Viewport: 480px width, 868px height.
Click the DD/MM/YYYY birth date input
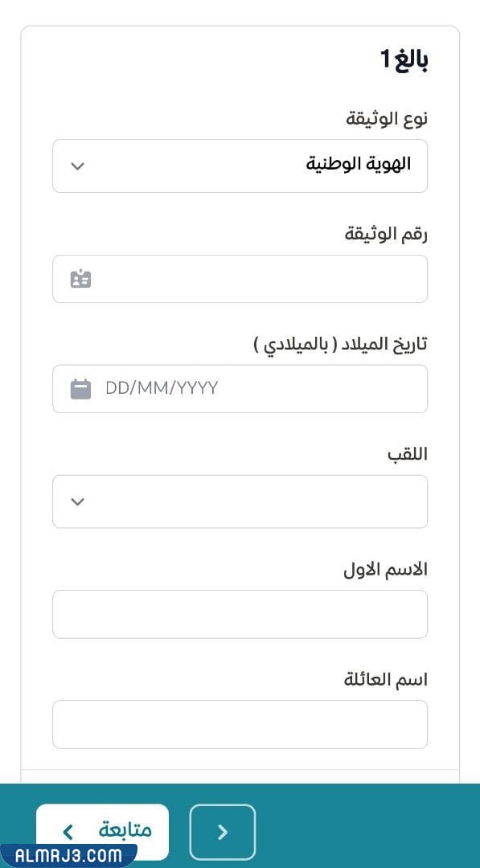(x=241, y=388)
